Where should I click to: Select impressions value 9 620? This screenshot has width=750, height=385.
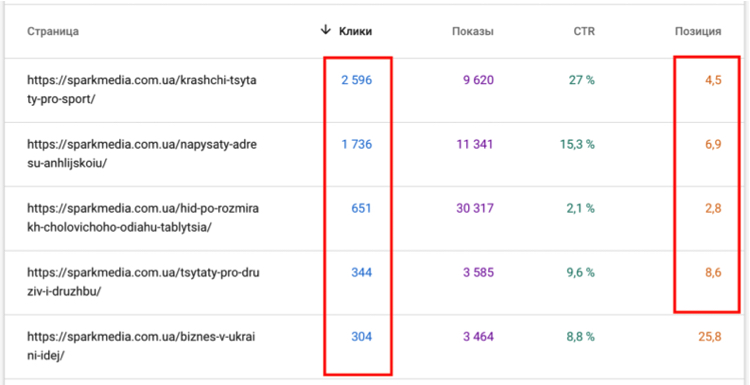478,80
